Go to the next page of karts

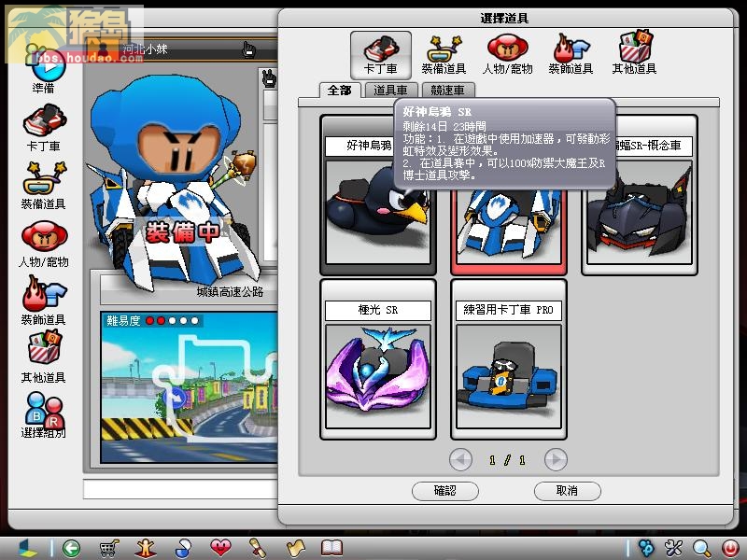click(556, 459)
